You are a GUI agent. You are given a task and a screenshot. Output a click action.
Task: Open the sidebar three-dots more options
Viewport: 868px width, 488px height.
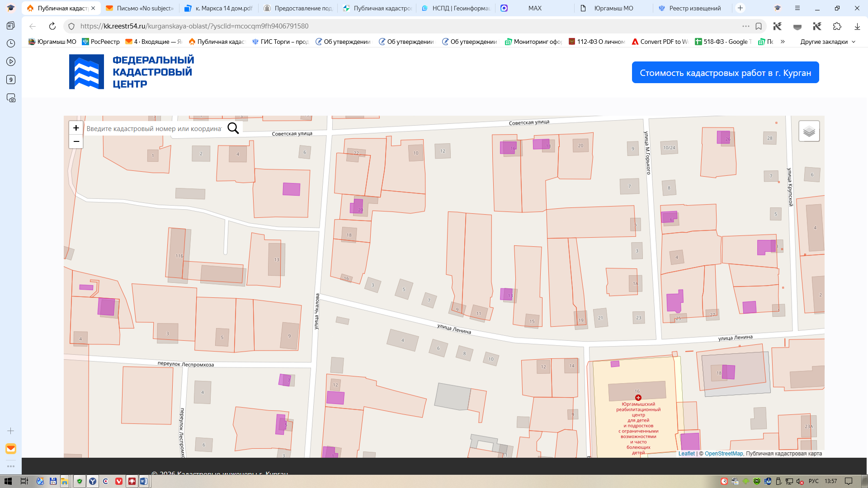coord(11,466)
